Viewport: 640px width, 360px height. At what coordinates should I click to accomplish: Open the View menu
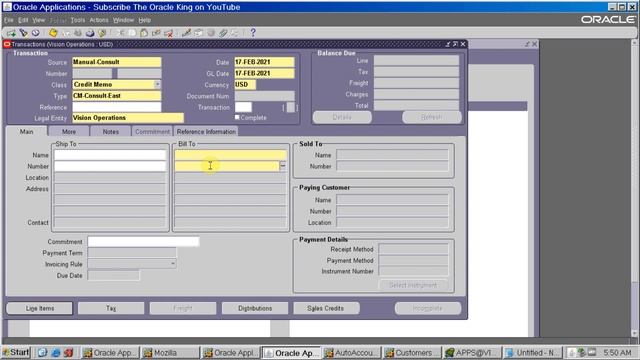coord(38,20)
